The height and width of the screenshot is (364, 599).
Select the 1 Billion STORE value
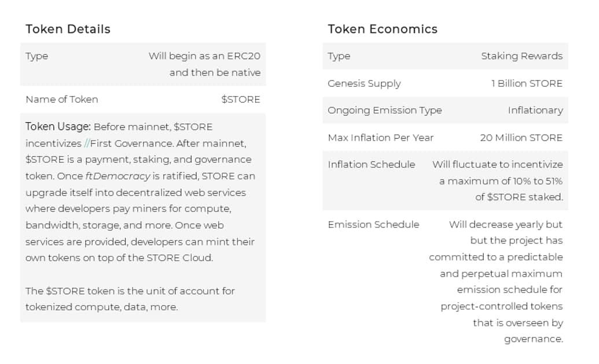tap(527, 84)
